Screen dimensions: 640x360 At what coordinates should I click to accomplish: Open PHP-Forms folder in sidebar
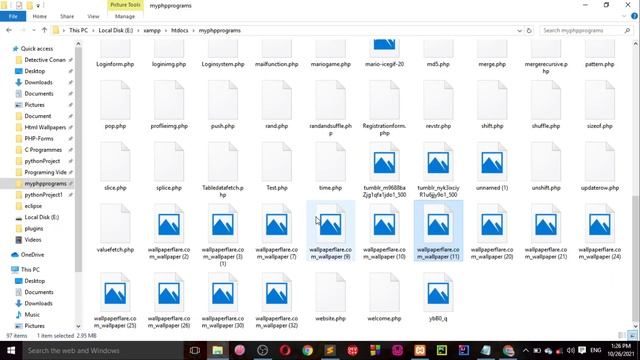pos(39,139)
